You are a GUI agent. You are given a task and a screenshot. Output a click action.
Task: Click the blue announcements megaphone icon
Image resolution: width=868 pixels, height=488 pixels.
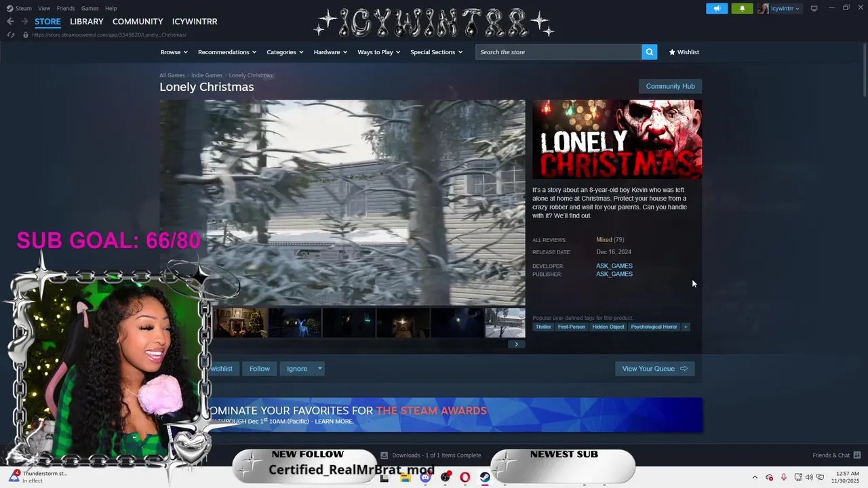point(716,8)
